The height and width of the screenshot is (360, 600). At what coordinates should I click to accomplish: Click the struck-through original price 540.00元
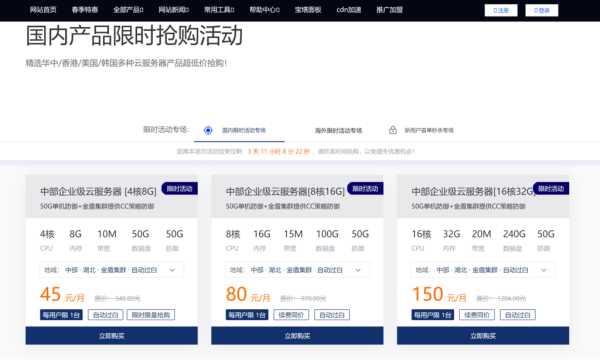[x=117, y=298]
